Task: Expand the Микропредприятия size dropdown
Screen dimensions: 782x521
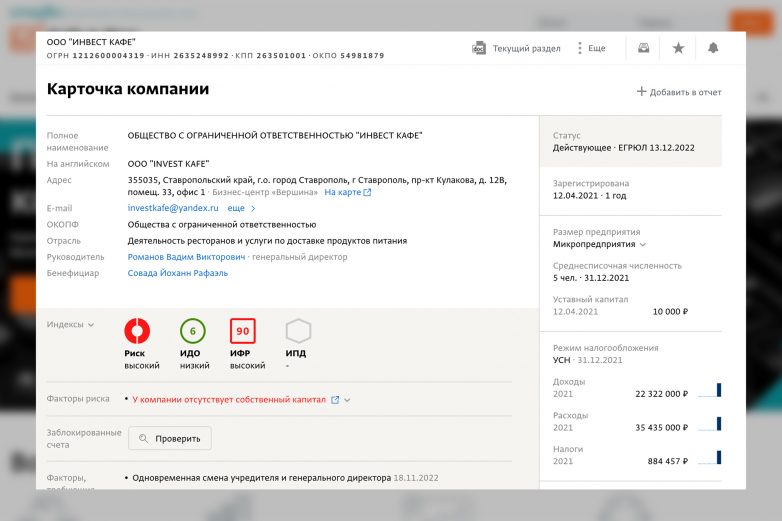Action: [x=643, y=244]
